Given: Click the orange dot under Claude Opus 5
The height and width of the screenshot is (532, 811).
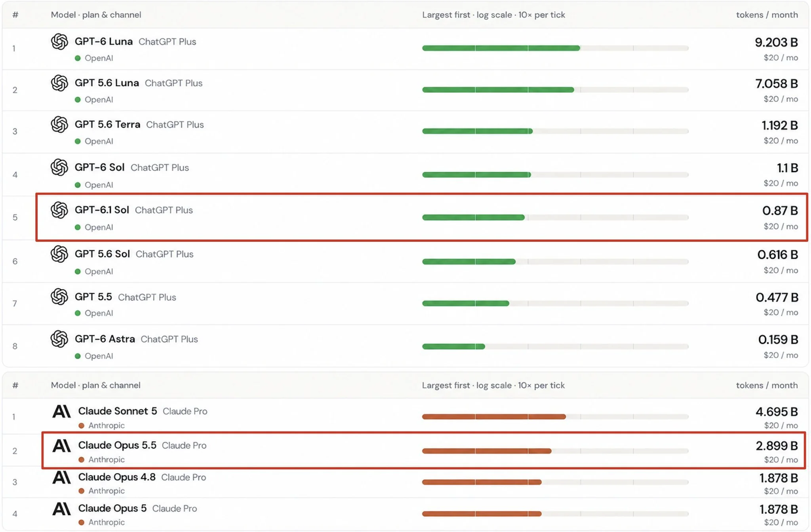Looking at the screenshot, I should pyautogui.click(x=81, y=522).
